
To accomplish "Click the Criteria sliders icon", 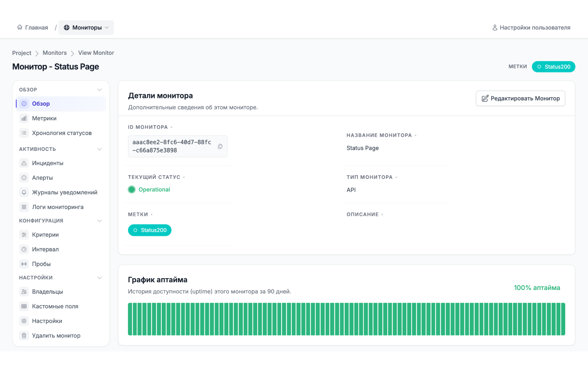I will point(24,235).
